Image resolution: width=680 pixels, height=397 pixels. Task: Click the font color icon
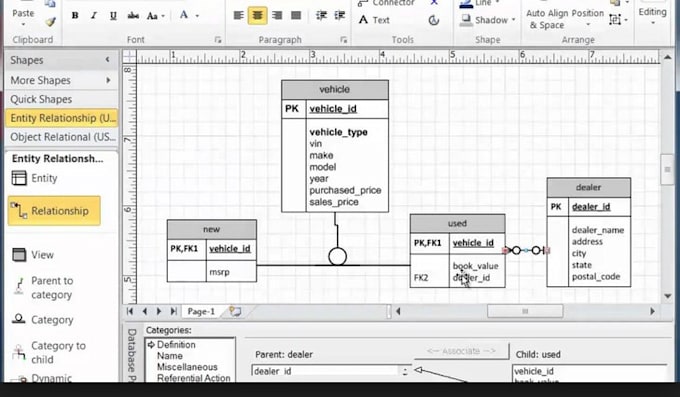(x=184, y=15)
